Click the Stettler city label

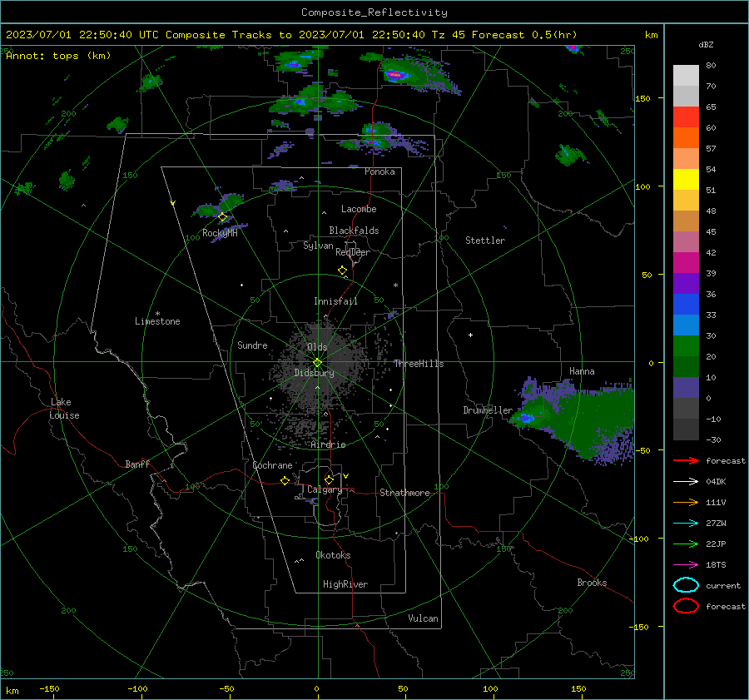click(x=485, y=241)
